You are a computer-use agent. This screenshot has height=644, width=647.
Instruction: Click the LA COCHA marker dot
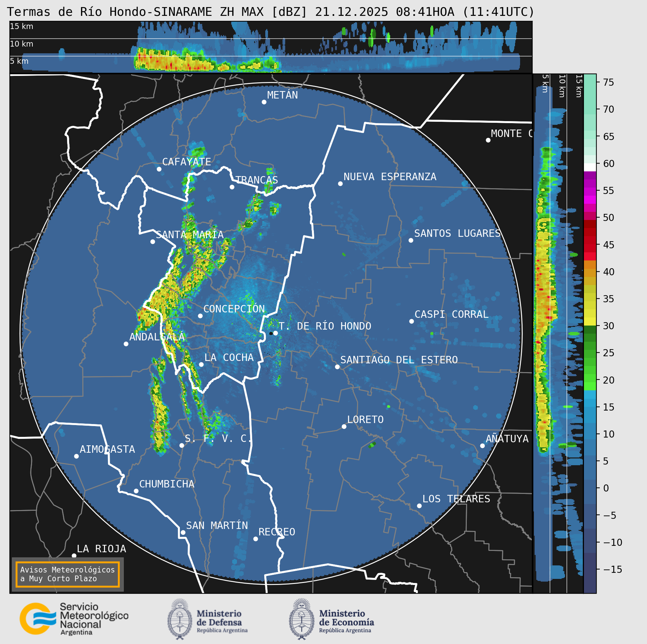coord(201,364)
